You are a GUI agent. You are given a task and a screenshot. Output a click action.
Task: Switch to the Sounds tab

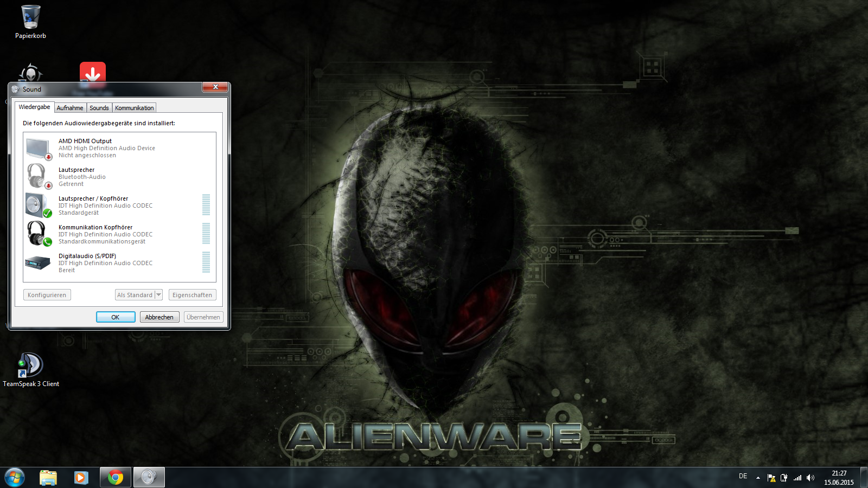(x=99, y=108)
